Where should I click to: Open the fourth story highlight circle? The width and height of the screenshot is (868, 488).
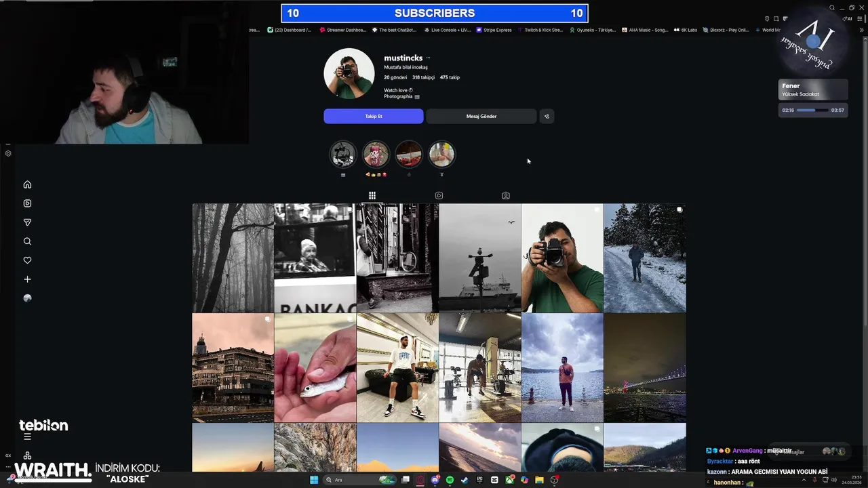coord(441,155)
